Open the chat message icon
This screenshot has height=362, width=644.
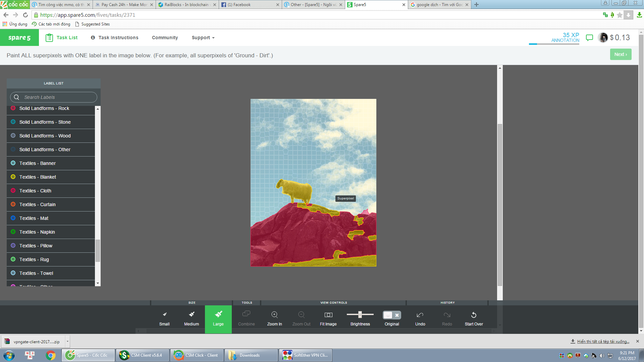click(589, 38)
